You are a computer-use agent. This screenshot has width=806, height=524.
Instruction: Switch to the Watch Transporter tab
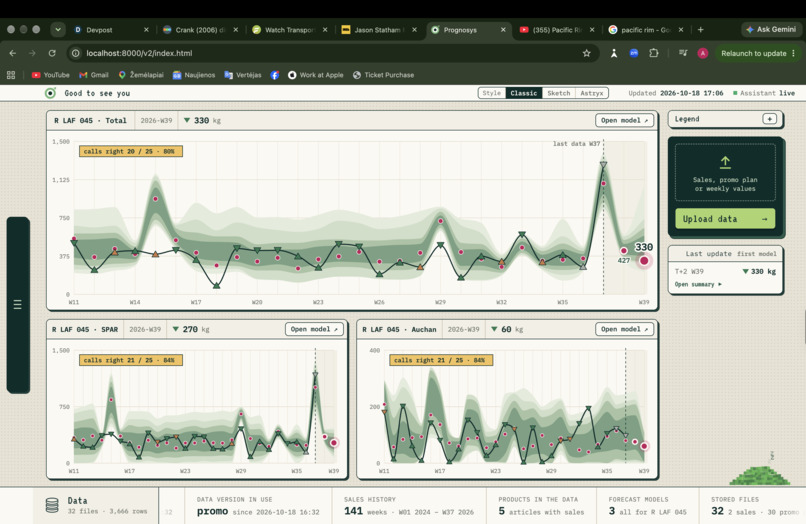[289, 30]
